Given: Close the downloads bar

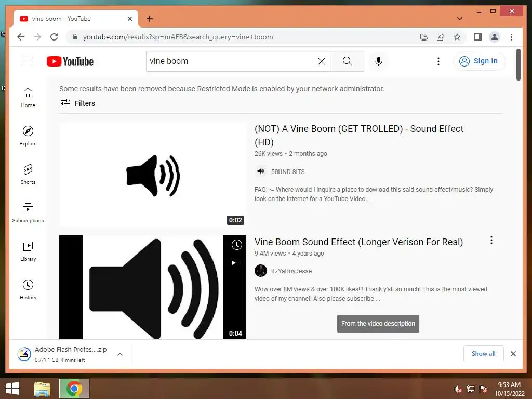Looking at the screenshot, I should click(x=513, y=354).
